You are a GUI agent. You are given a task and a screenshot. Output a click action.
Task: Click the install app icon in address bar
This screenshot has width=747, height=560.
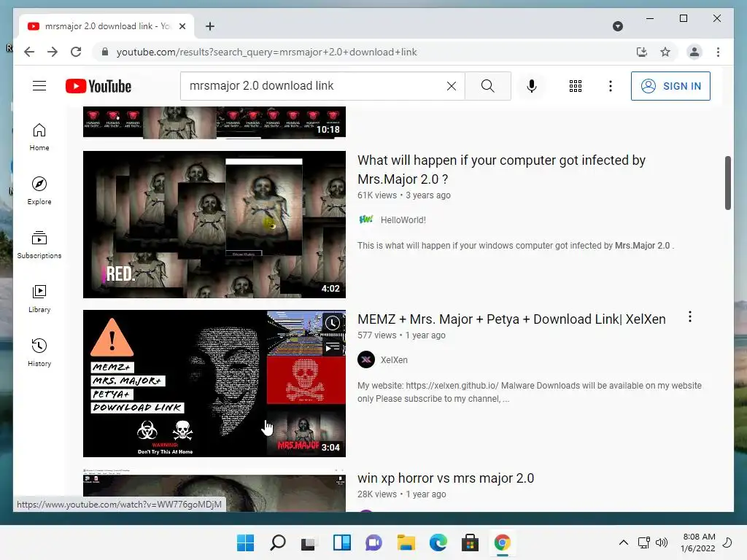642,52
